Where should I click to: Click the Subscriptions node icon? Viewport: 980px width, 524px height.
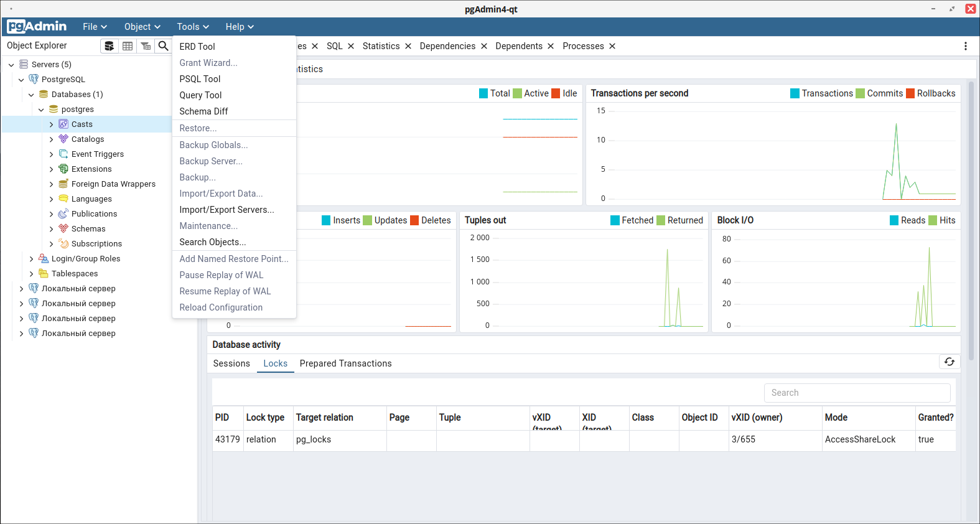click(63, 243)
